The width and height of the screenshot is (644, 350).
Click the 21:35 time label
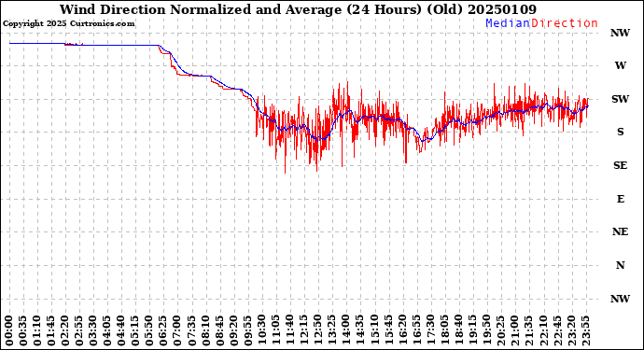pyautogui.click(x=529, y=331)
